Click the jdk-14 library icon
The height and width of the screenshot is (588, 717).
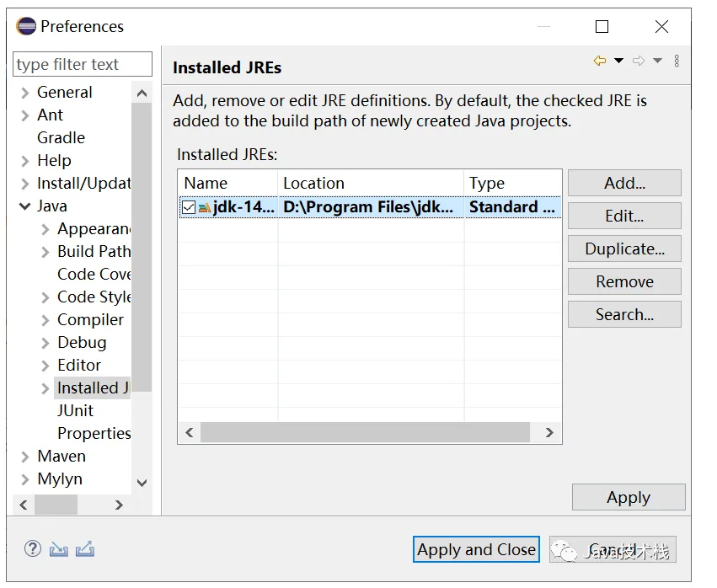(x=205, y=207)
